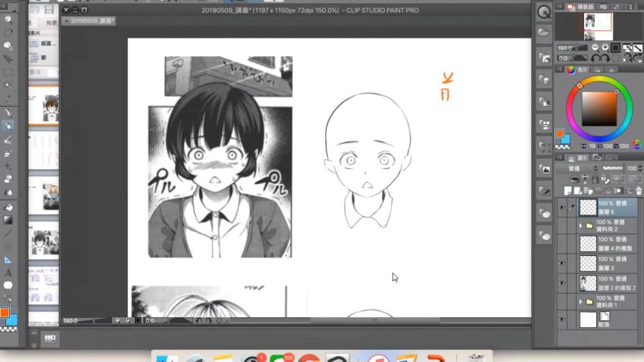Click navigator rotation value field 0.0
This screenshot has height=362, width=644.
[x=564, y=58]
